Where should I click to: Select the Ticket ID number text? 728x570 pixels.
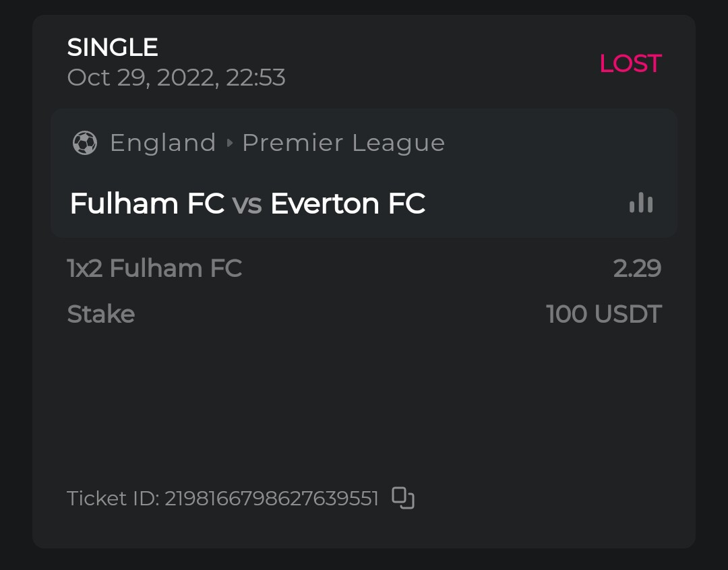coord(272,499)
